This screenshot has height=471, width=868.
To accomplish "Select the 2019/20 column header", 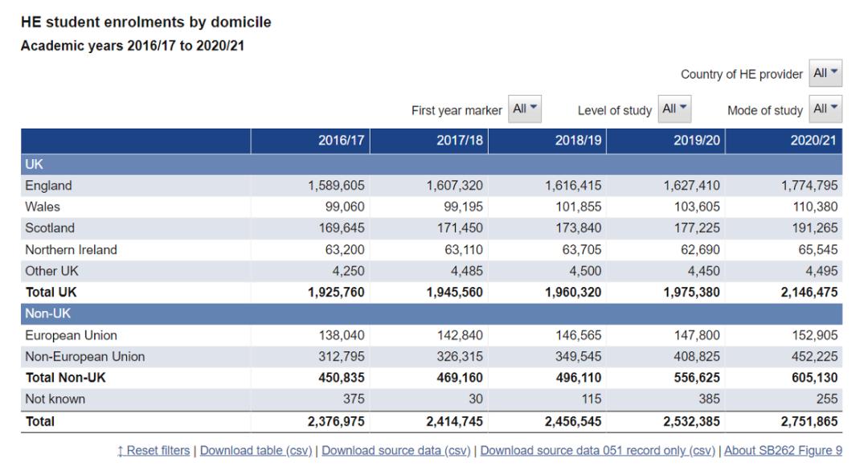I will (x=696, y=141).
